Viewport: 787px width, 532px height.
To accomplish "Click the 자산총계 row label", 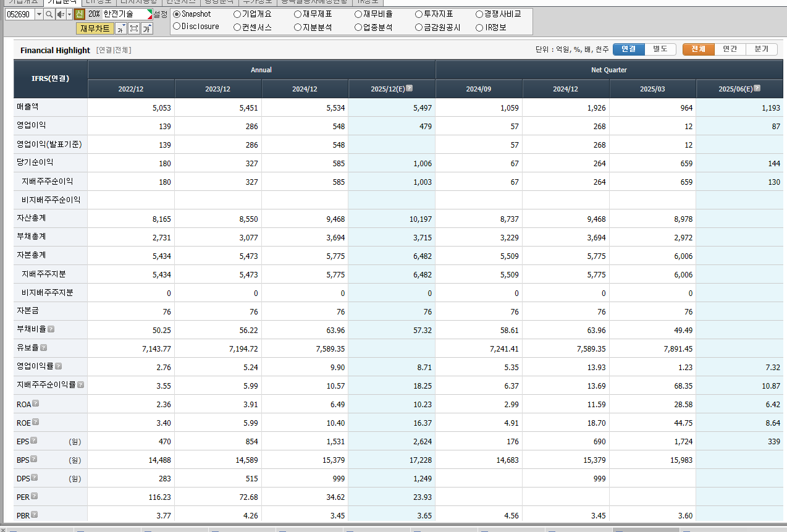I will (x=32, y=218).
